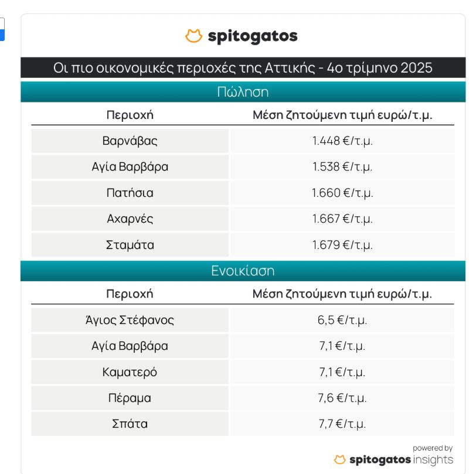Screen dimensions: 476x474
Task: Click the price column header under Ενοικίαση
Action: click(342, 294)
